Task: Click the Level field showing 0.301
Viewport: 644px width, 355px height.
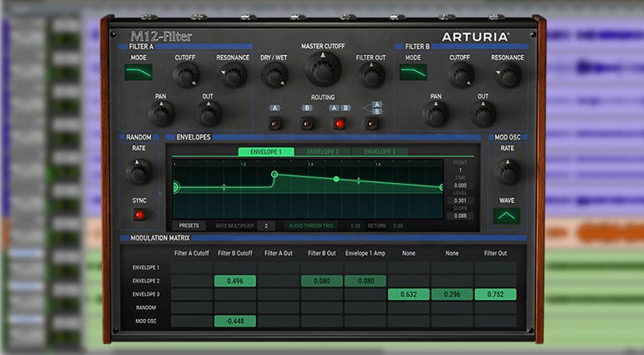Action: point(460,200)
